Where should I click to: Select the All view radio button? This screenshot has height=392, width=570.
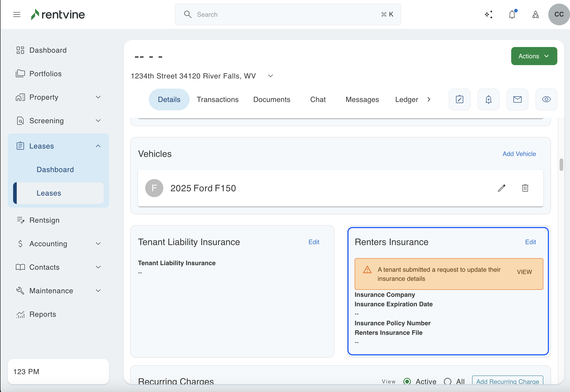(448, 381)
